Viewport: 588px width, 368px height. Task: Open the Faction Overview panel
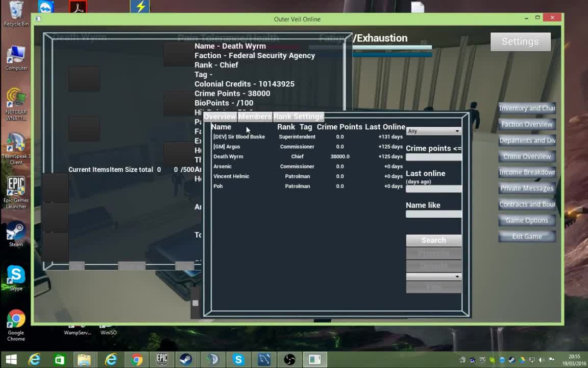527,124
